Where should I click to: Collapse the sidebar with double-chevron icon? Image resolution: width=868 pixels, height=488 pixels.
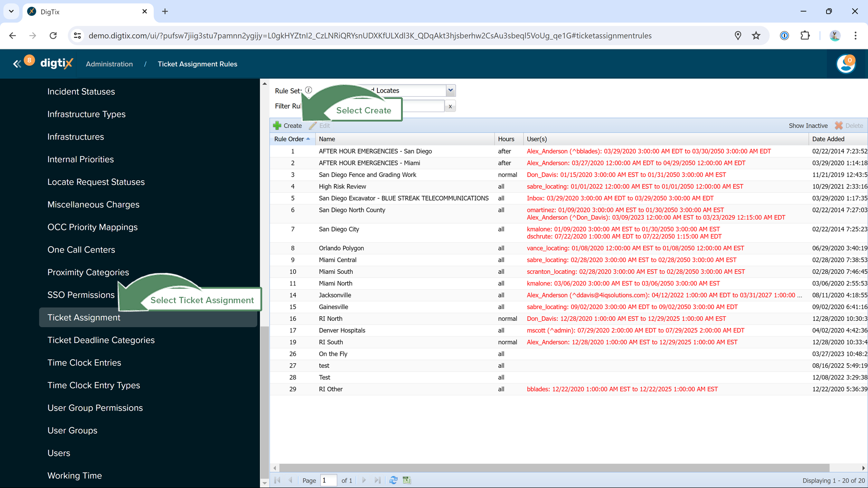point(17,64)
